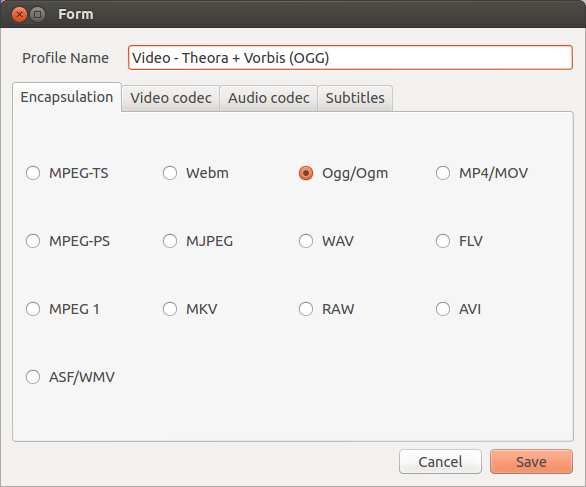Screen dimensions: 586x487
Task: Go to the Subtitles tab
Action: [x=355, y=98]
